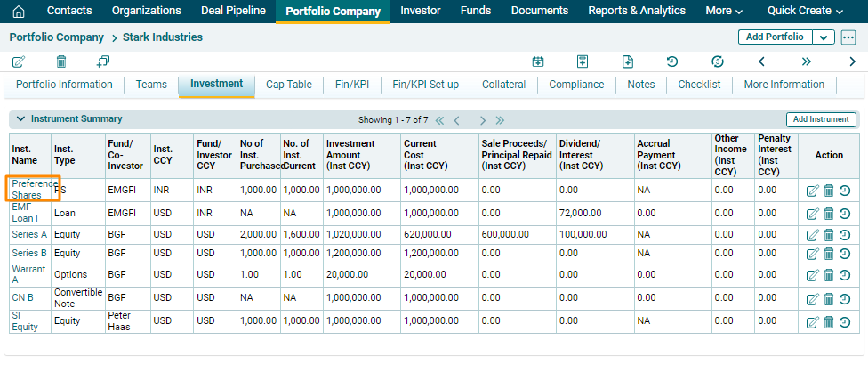Click the history clock icon in toolbar
Viewport: 868px width, 365px height.
pyautogui.click(x=672, y=61)
